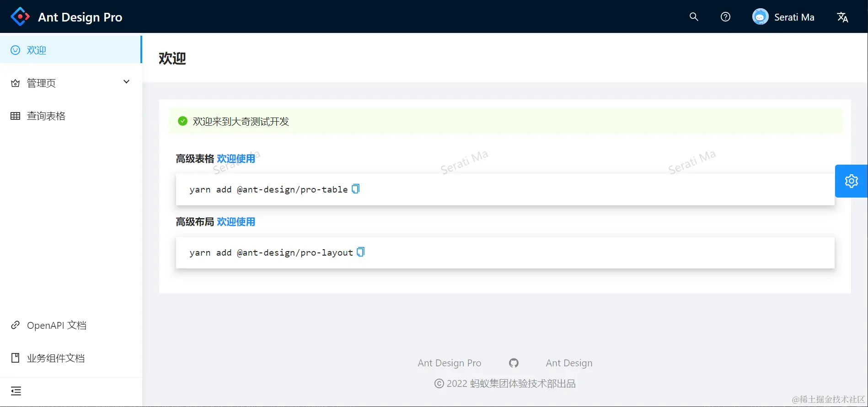868x407 pixels.
Task: Click the yarn add @ant-design/pro-table code text
Action: tap(268, 189)
